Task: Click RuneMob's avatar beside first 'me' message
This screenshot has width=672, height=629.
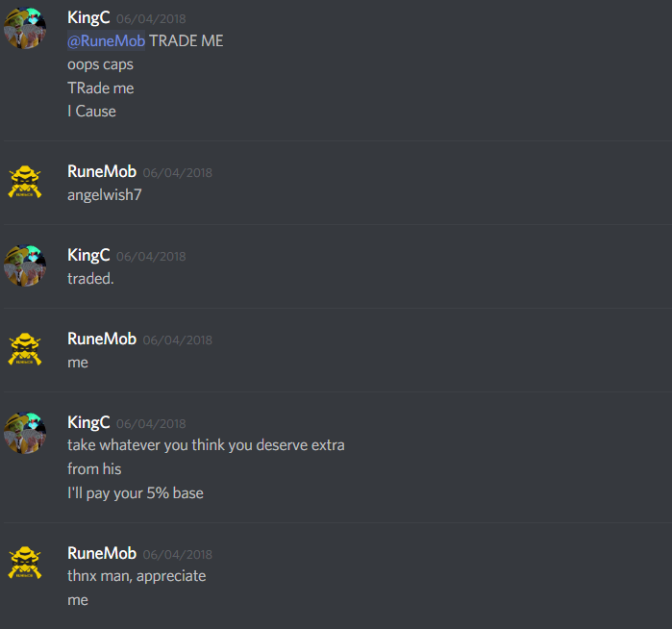Action: point(25,349)
